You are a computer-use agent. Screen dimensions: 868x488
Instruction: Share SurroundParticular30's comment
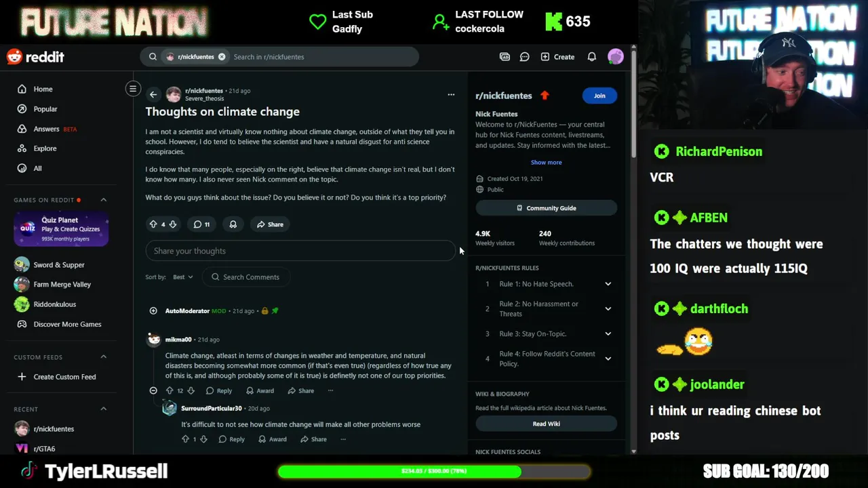313,439
